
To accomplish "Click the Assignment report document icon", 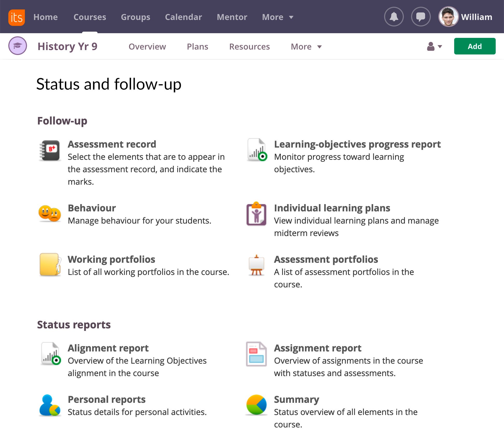I will click(256, 354).
